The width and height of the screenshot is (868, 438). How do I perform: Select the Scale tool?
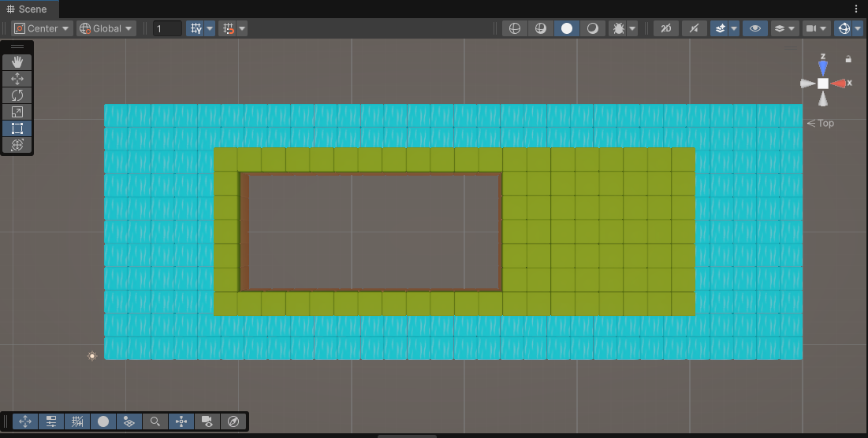(x=17, y=112)
